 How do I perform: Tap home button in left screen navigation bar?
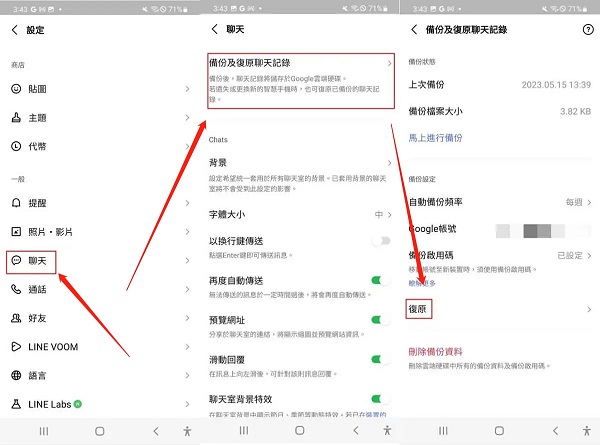point(99,431)
